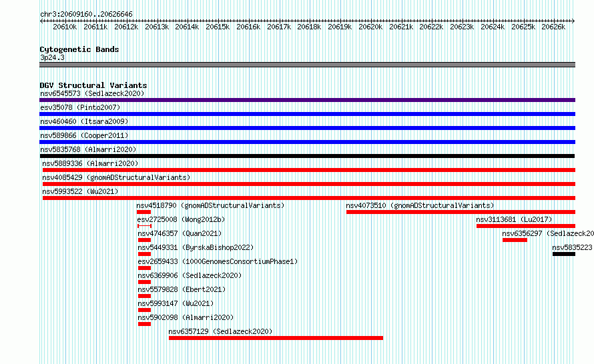Click the black nsv5835223 variant bar
Screen dimensions: 594x364
pyautogui.click(x=564, y=254)
